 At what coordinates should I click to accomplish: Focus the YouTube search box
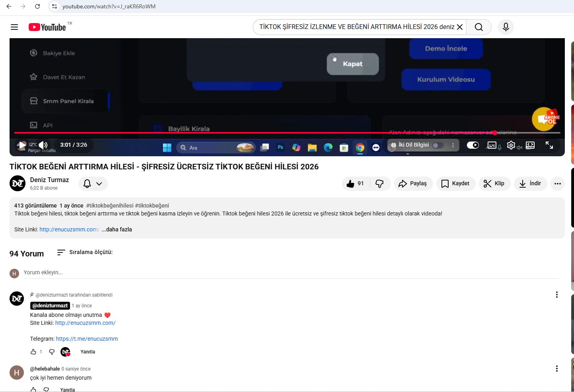356,27
